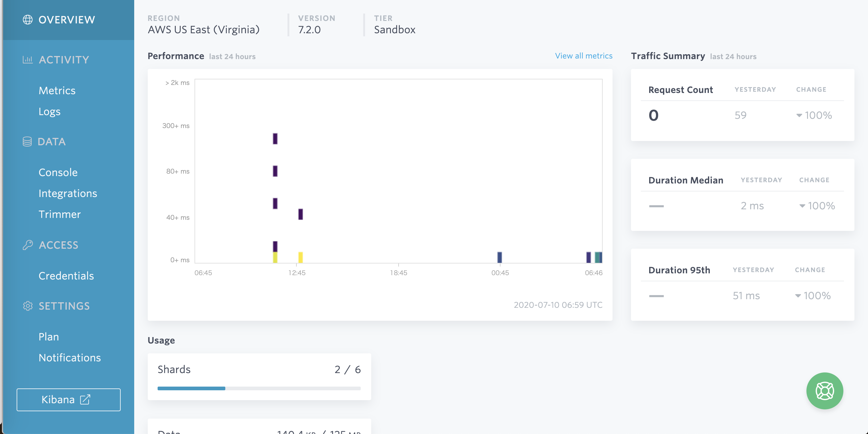Click the Overview globe icon

pyautogui.click(x=28, y=20)
